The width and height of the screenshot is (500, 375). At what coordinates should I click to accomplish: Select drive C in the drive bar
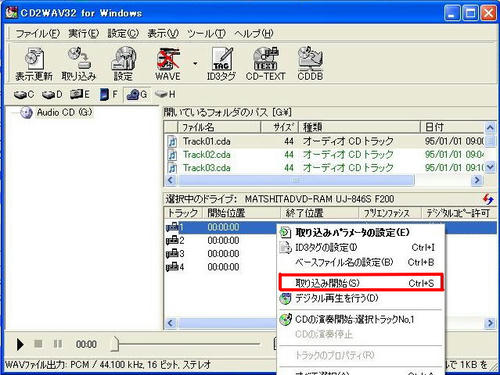tap(24, 95)
